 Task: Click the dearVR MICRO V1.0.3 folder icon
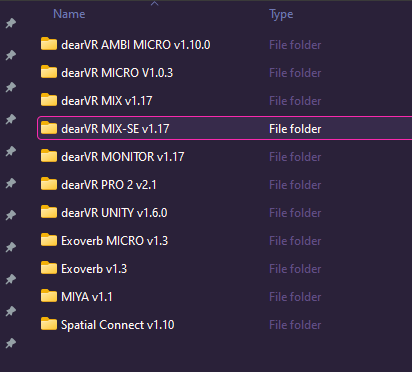49,72
